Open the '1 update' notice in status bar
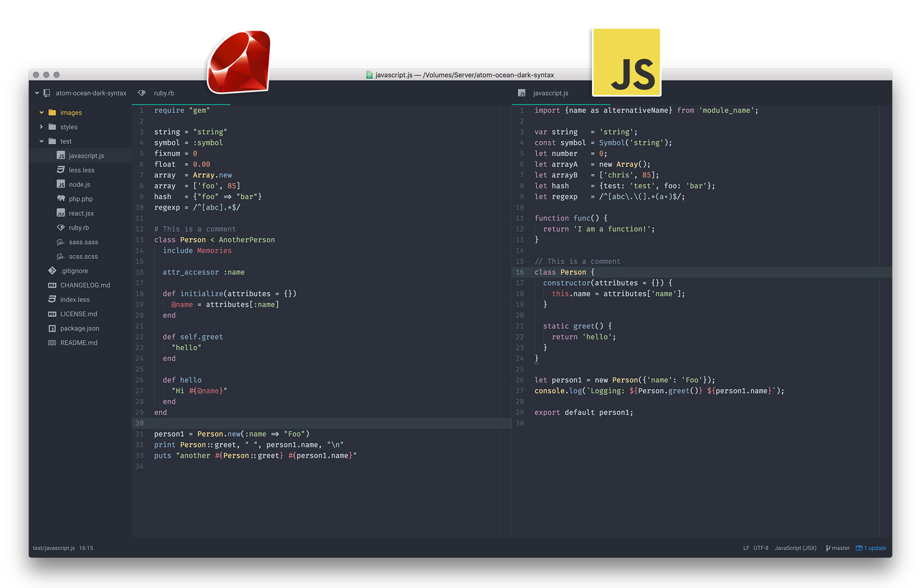Screen dimensions: 921x588 pyautogui.click(x=871, y=548)
